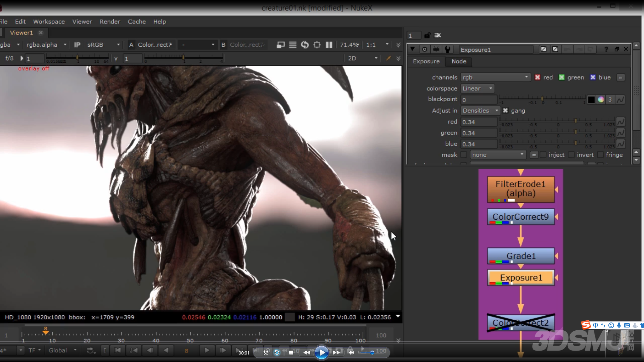Switch to the Node tab
The image size is (644, 362).
coord(459,61)
